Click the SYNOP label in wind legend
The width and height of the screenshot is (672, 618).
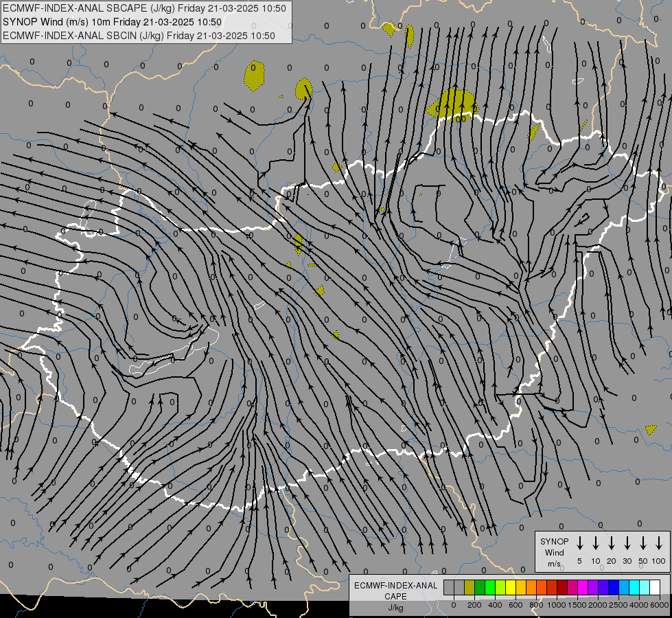554,541
